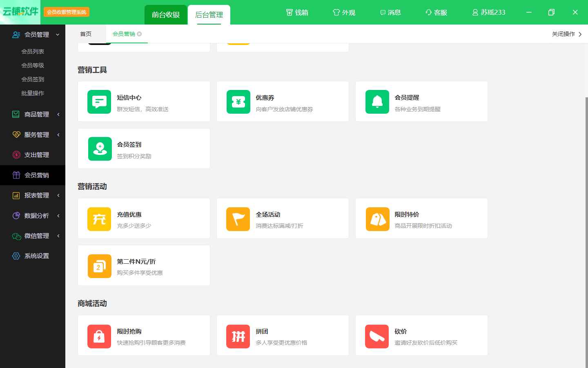Open 客服 customer service
Screen dimensions: 588x368
[x=436, y=12]
